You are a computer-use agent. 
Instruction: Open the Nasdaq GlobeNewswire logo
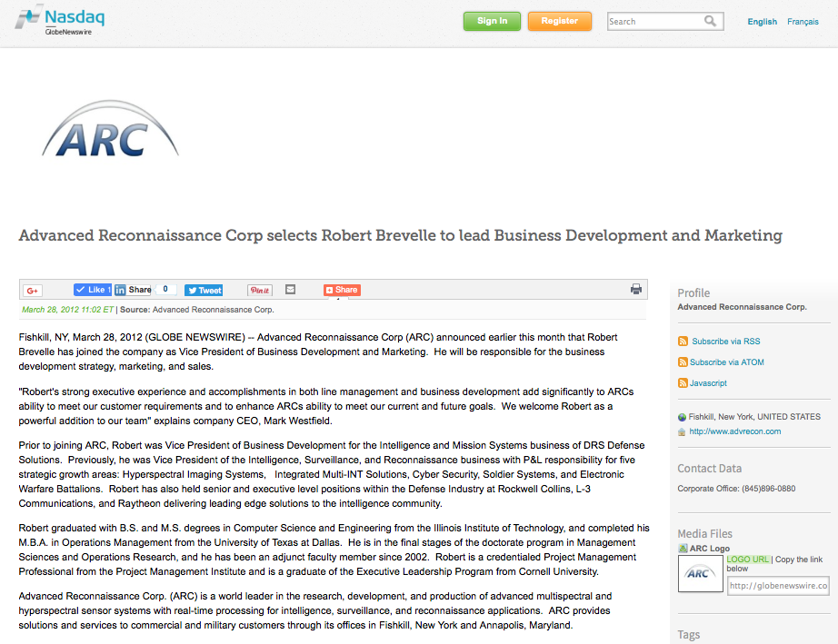60,20
